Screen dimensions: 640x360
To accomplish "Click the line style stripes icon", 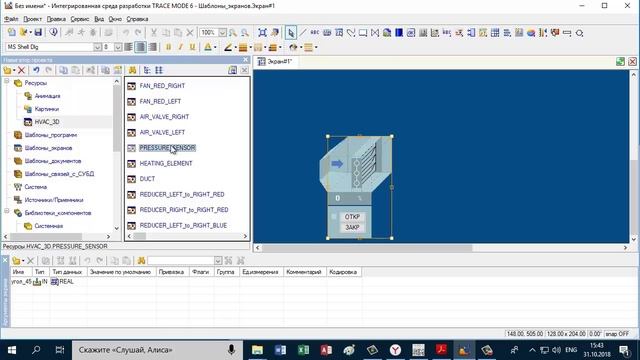I will tap(243, 47).
